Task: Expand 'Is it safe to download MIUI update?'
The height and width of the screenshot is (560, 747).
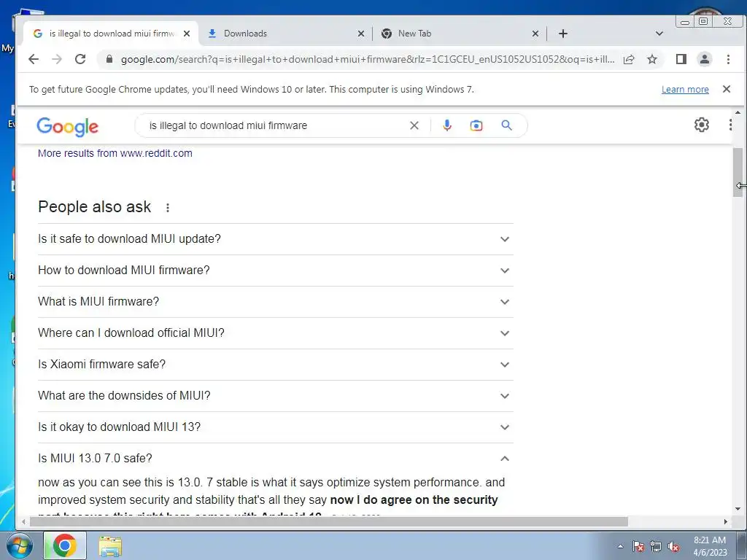Action: 275,239
